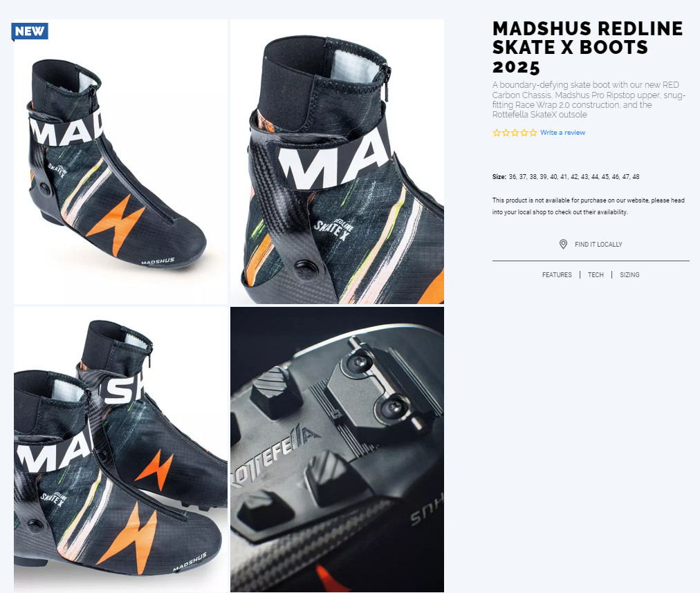700x593 pixels.
Task: Open the Write a review link
Action: pos(562,133)
